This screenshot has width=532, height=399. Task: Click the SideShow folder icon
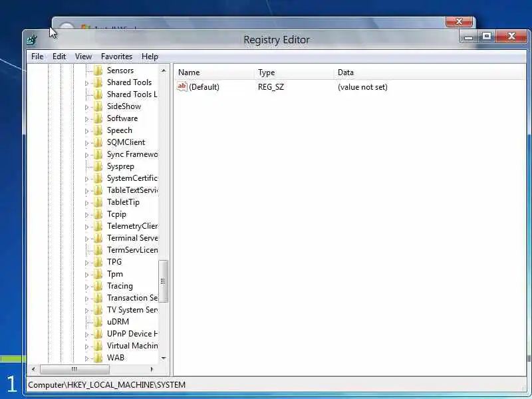tap(98, 106)
